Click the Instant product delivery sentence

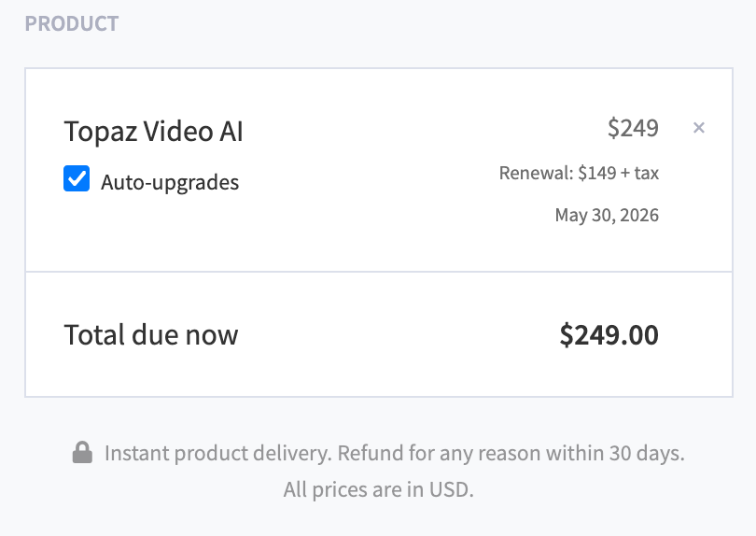pyautogui.click(x=217, y=455)
